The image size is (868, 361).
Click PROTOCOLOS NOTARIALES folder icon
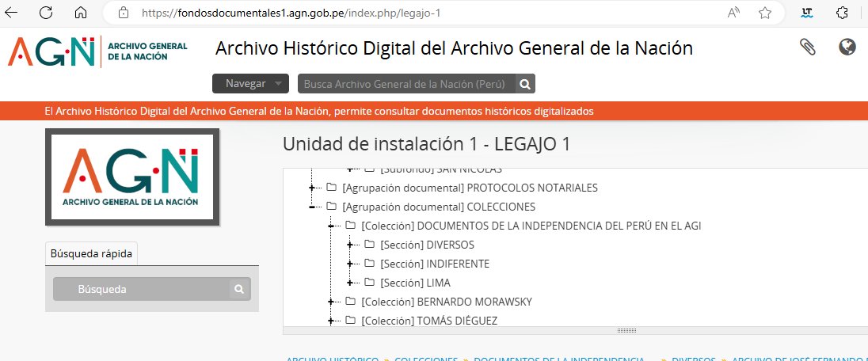[x=332, y=188]
